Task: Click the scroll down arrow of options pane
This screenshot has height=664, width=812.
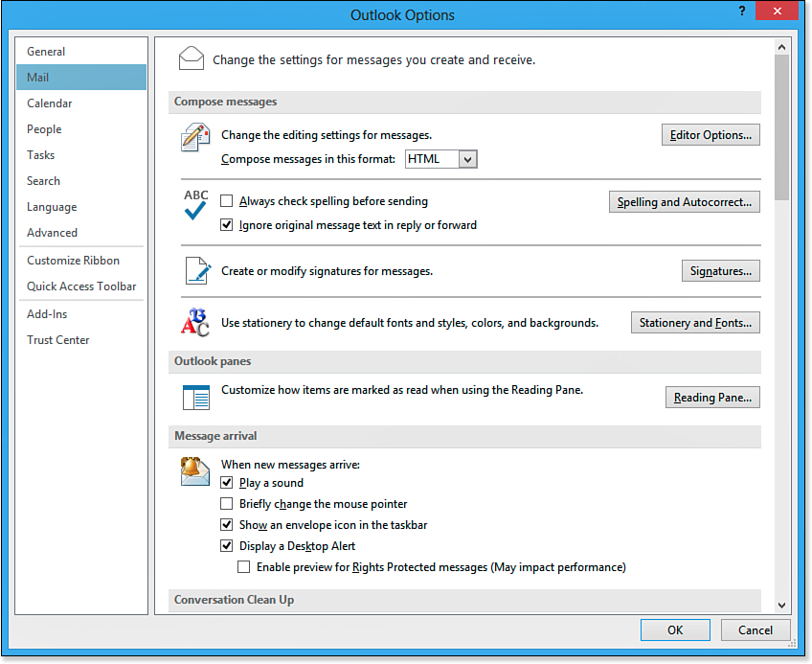Action: [x=781, y=605]
